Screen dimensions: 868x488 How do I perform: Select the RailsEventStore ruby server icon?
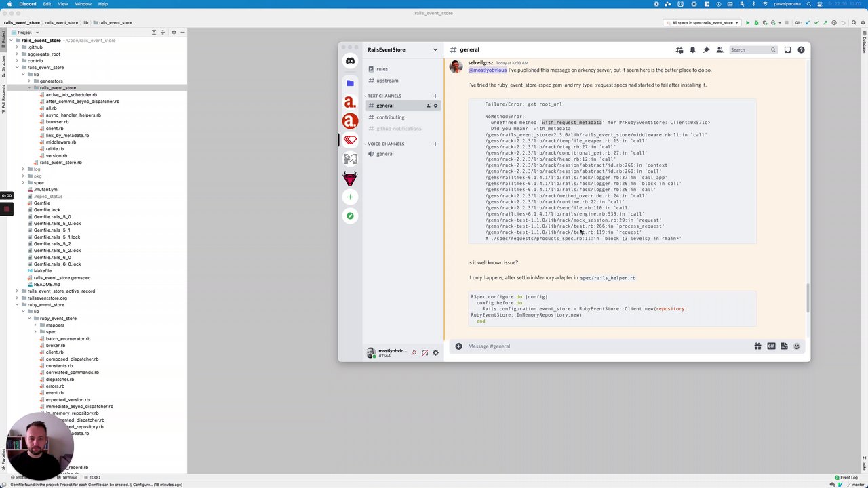click(350, 140)
